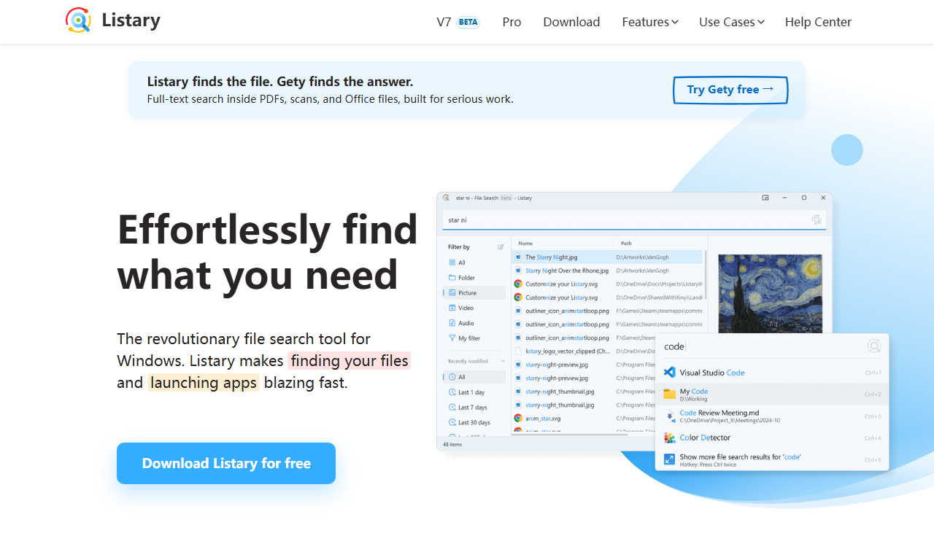Click the search icon in the 'star ni' field
This screenshot has width=934, height=560.
pos(817,219)
